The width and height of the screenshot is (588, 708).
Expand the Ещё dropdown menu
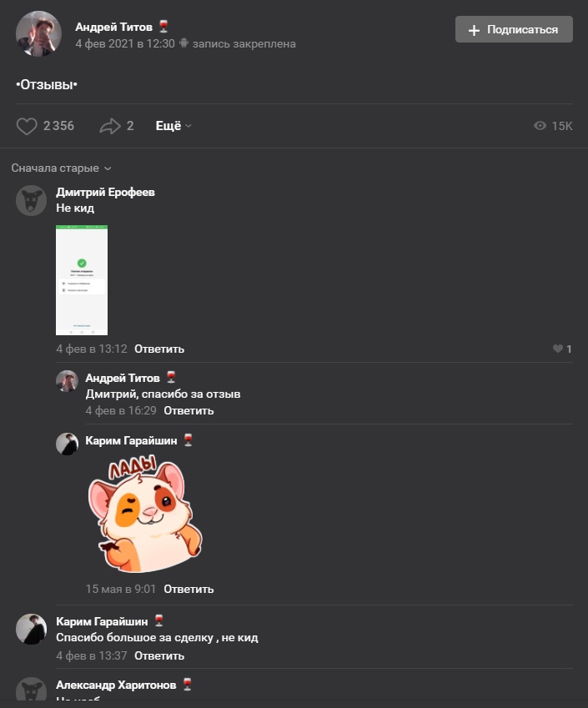pos(173,126)
